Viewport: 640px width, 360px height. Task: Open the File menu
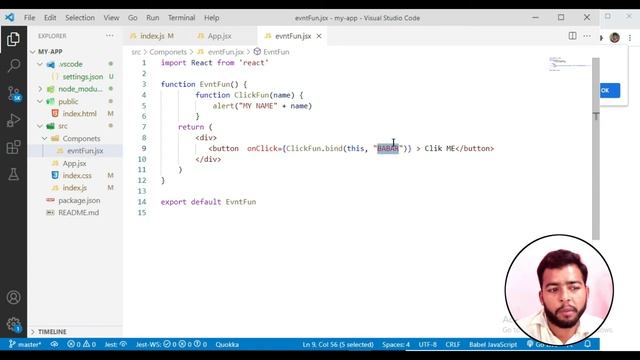point(29,18)
